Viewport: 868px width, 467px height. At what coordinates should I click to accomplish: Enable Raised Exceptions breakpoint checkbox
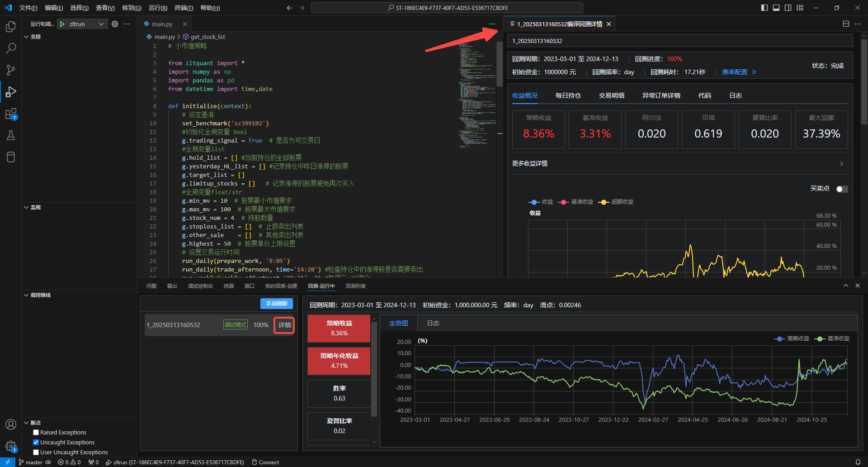point(36,433)
